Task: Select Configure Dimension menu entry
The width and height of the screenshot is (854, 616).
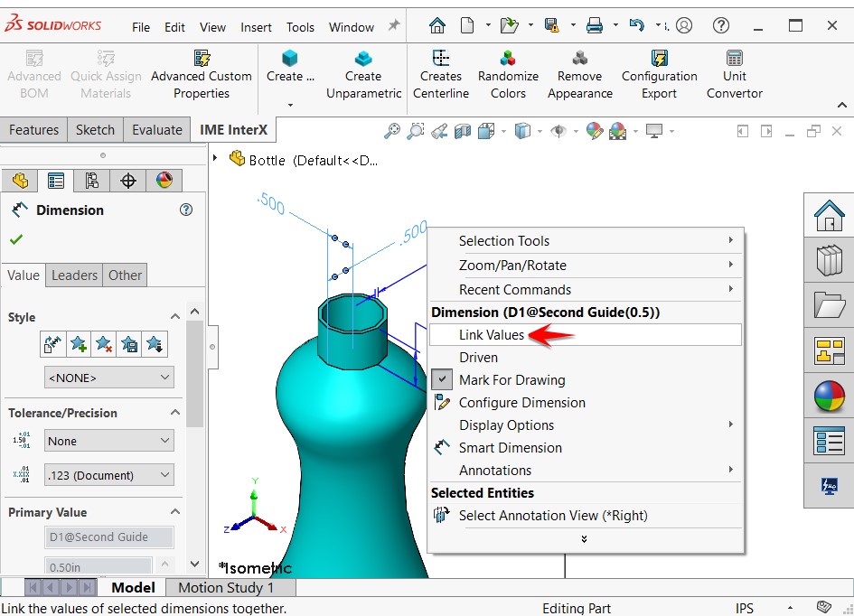Action: pyautogui.click(x=586, y=403)
